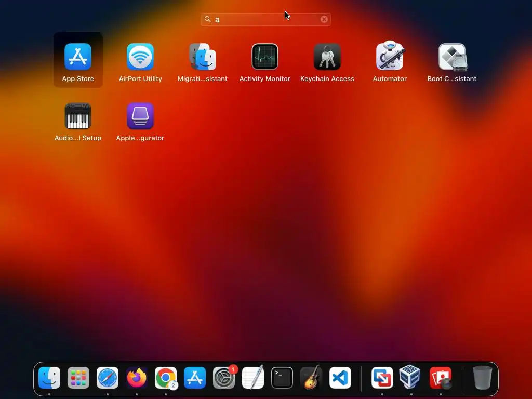Launch VMware Fusion from the Dock
This screenshot has width=532, height=399.
[382, 378]
